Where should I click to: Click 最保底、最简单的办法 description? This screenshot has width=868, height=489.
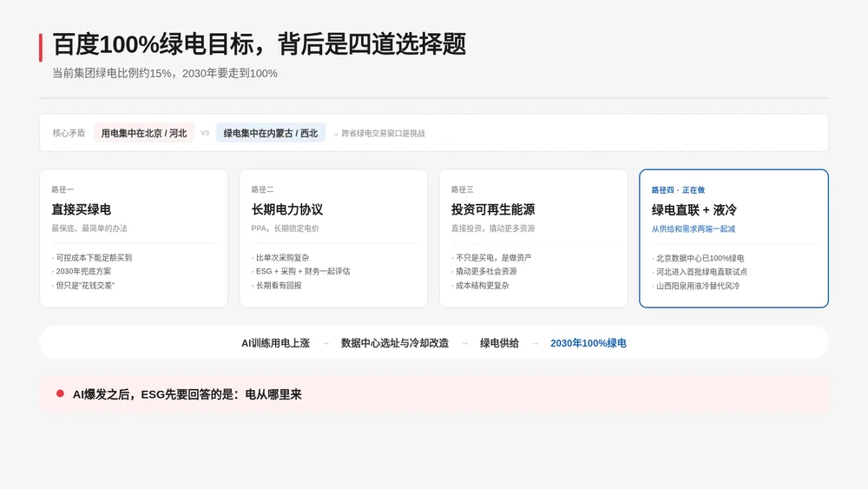pyautogui.click(x=89, y=228)
